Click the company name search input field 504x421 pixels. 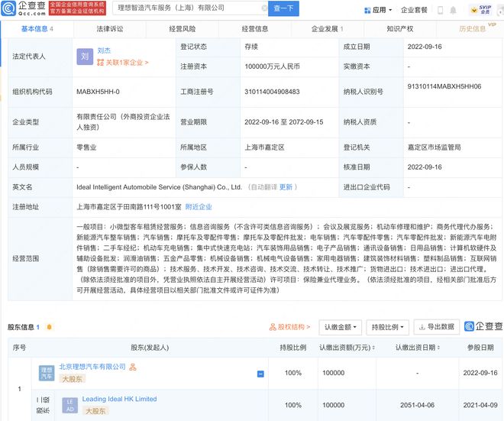point(189,8)
